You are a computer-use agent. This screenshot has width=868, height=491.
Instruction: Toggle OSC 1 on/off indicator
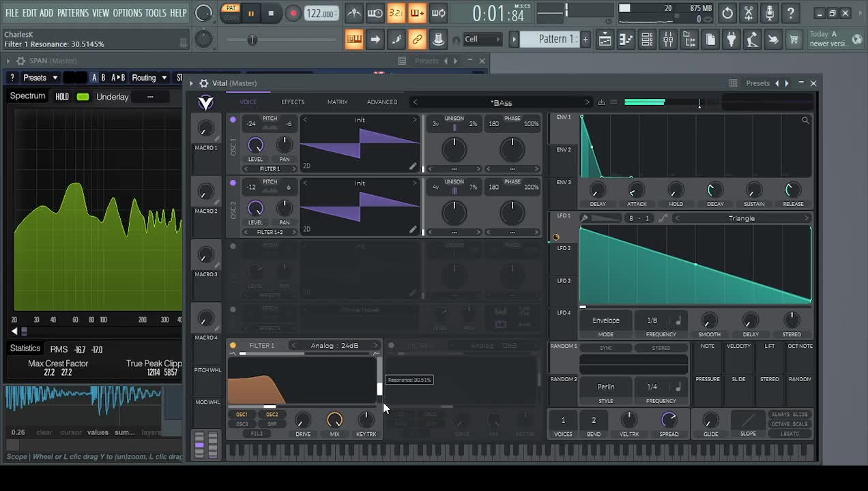pos(233,120)
